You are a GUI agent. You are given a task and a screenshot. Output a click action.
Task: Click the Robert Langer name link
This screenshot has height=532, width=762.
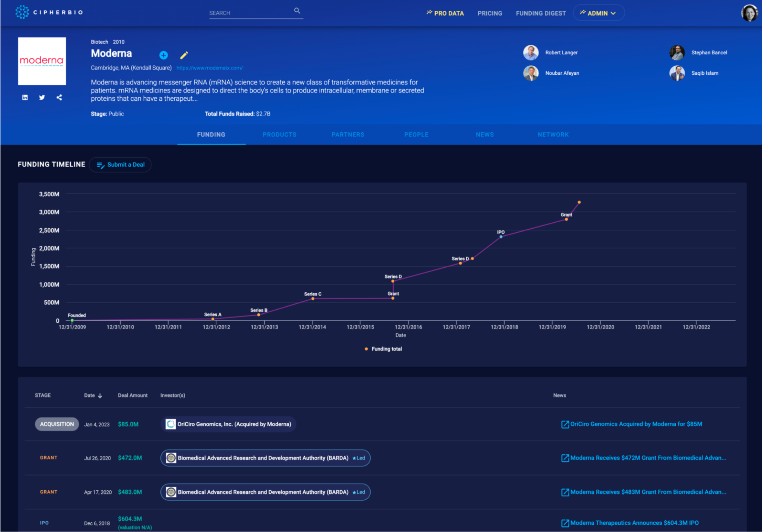561,53
